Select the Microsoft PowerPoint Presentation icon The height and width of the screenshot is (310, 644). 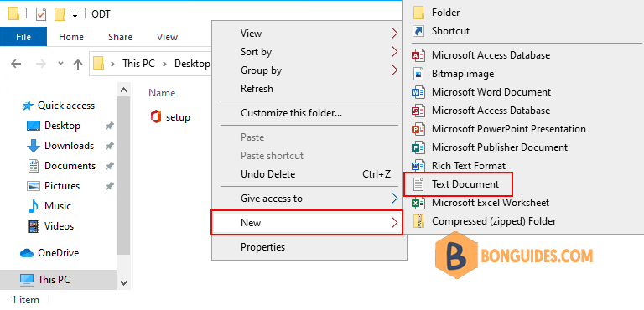[418, 129]
